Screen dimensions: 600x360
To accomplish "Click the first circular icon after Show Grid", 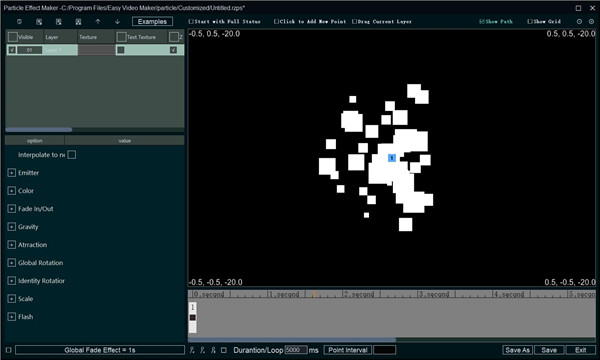I will pyautogui.click(x=579, y=22).
